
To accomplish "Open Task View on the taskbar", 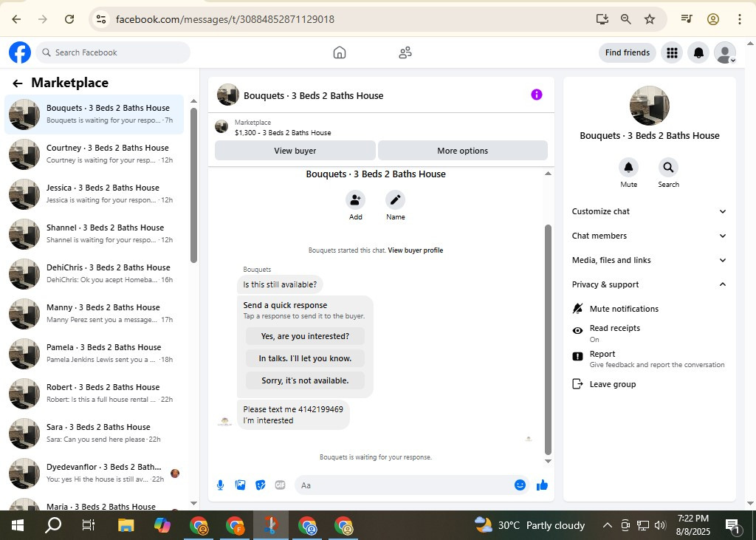I will coord(89,525).
